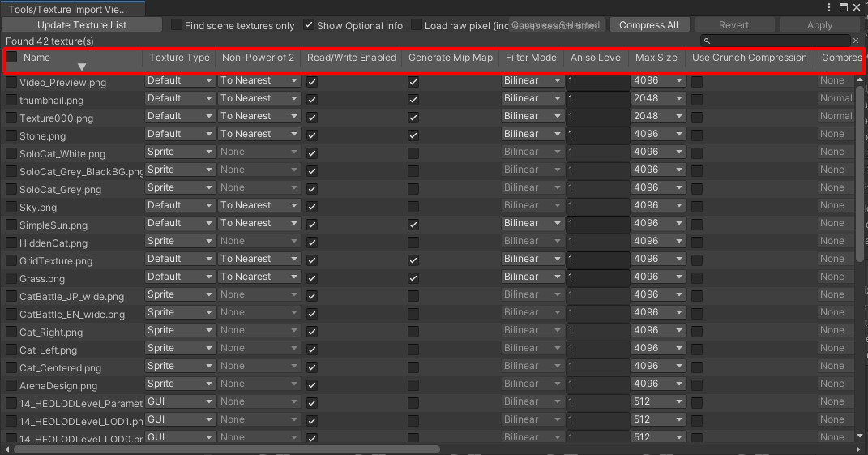Viewport: 868px width, 455px height.
Task: Click the CatBattle_JP_wide.png file name
Action: tap(71, 297)
